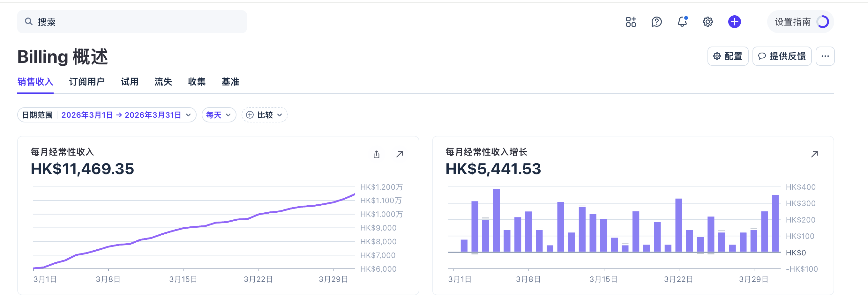The width and height of the screenshot is (868, 308).
Task: Expand the 每月经常性收入增长 chart arrow icon
Action: pyautogui.click(x=814, y=154)
